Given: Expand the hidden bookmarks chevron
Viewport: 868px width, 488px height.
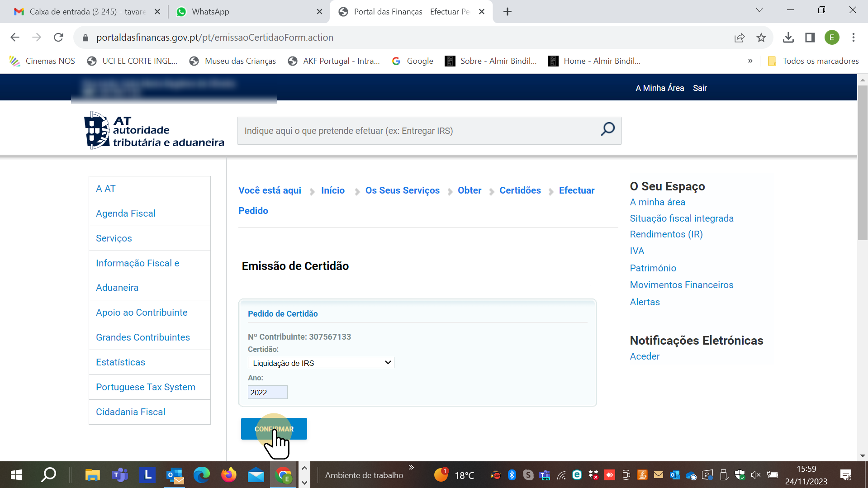Looking at the screenshot, I should pyautogui.click(x=750, y=61).
